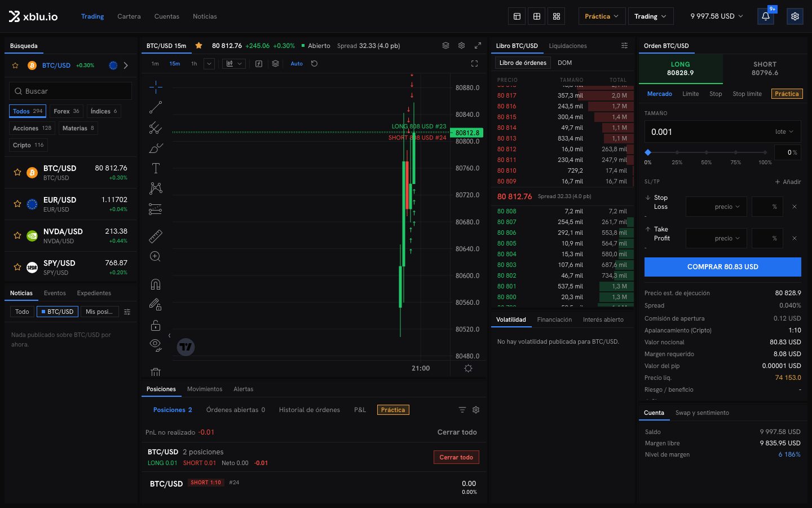Viewport: 812px width, 508px height.
Task: Toggle the chart title favorite star
Action: point(198,46)
